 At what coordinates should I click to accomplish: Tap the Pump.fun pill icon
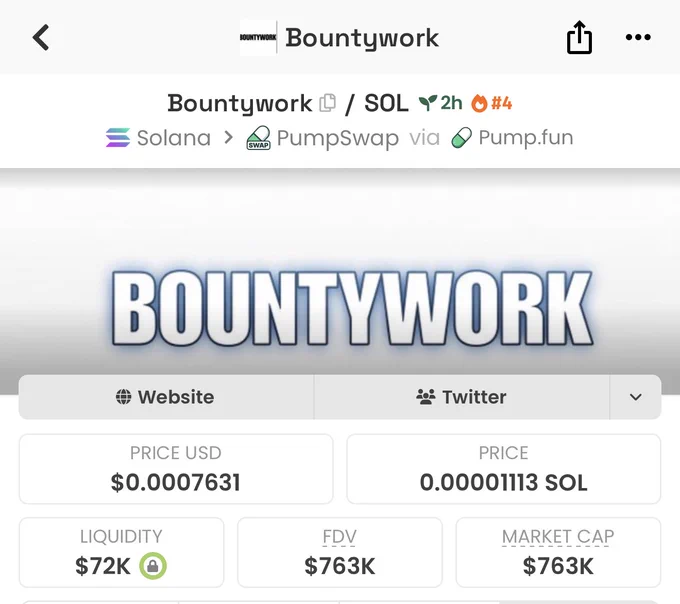pyautogui.click(x=461, y=138)
